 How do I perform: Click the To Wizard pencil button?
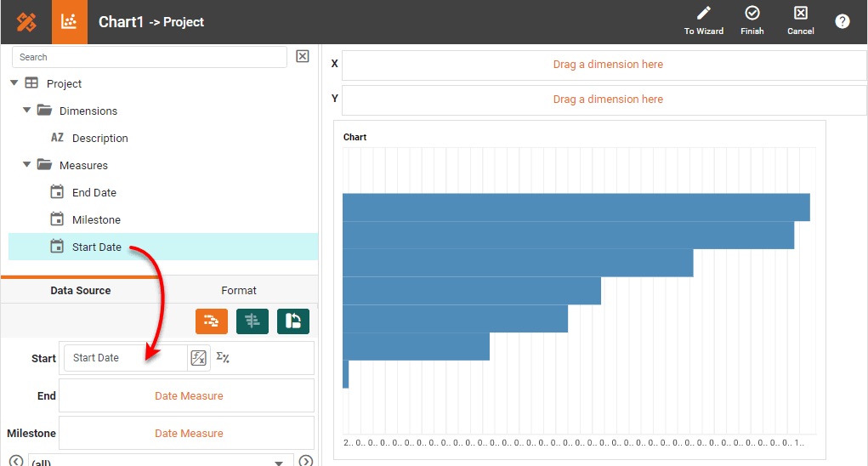(x=703, y=21)
